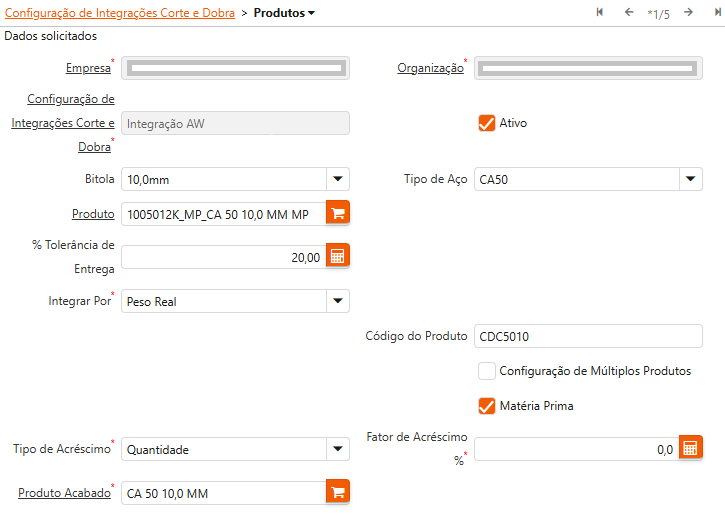Go to previous record arrow

click(x=629, y=12)
